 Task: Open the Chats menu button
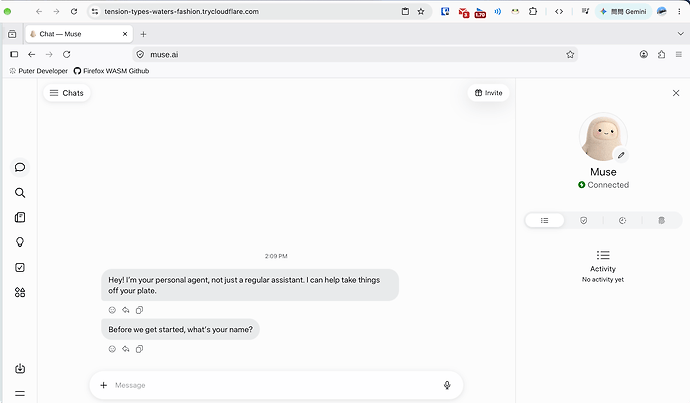coord(66,93)
